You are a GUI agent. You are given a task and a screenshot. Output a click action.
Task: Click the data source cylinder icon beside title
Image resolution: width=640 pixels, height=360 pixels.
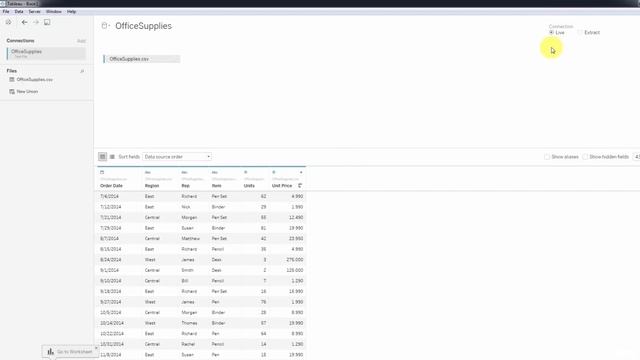pyautogui.click(x=104, y=26)
